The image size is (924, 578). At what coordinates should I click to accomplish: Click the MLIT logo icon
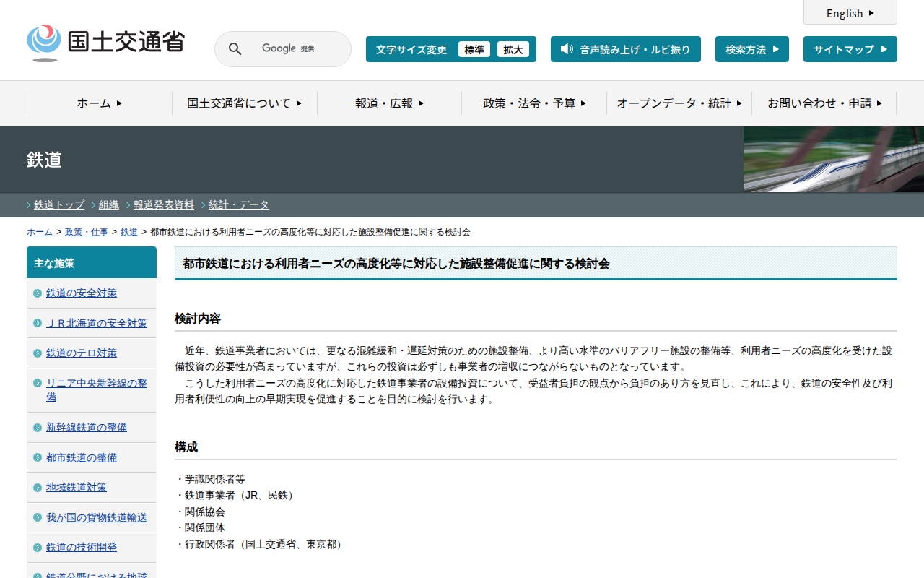pos(44,43)
